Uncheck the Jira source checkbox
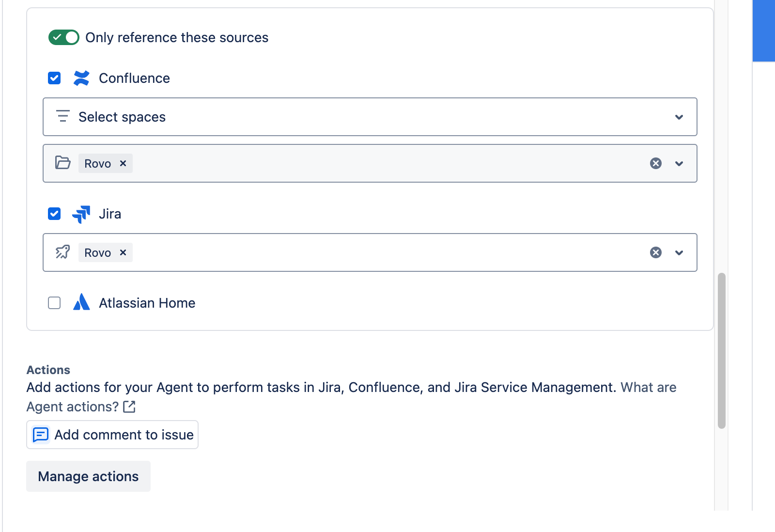The height and width of the screenshot is (532, 775). 54,214
